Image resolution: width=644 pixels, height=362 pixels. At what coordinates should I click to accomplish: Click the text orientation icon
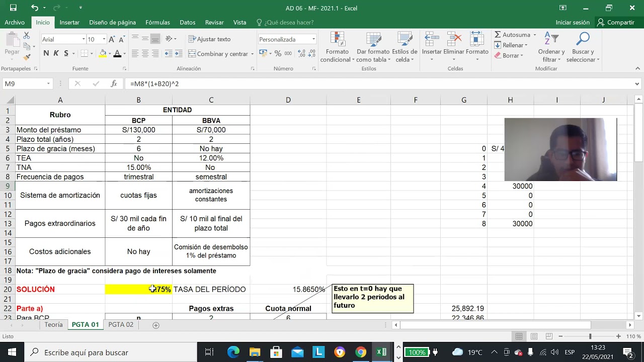coord(169,39)
